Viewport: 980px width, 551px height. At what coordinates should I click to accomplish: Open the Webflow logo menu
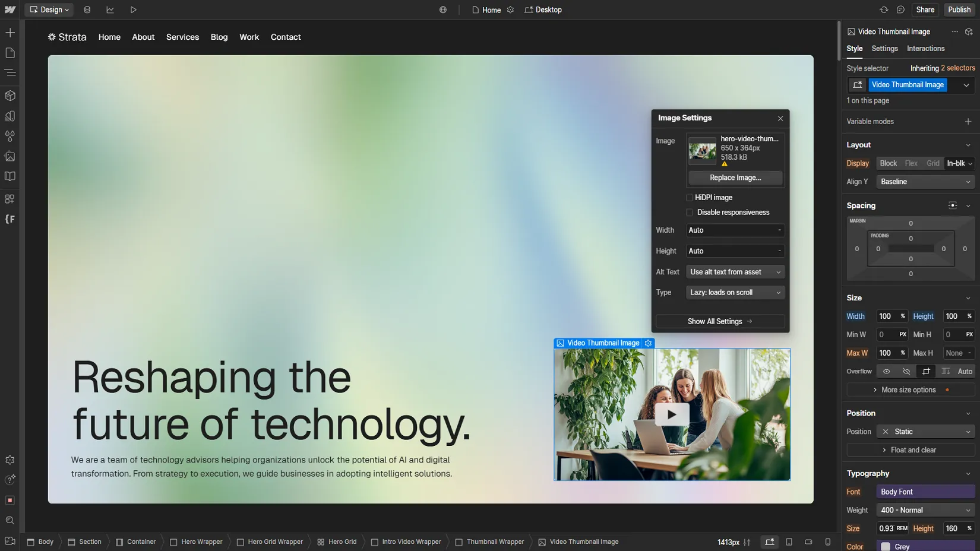tap(10, 9)
